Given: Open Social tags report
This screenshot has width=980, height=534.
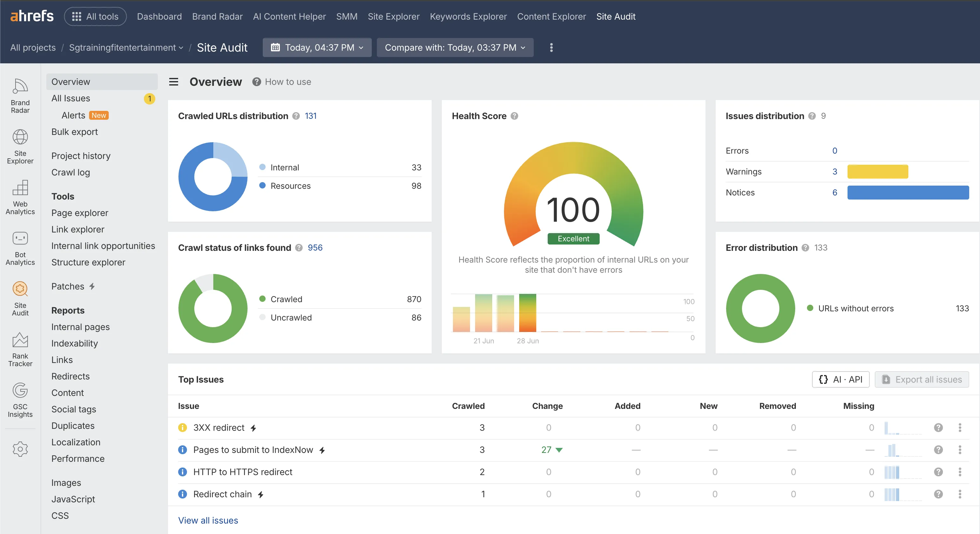Looking at the screenshot, I should (x=74, y=409).
